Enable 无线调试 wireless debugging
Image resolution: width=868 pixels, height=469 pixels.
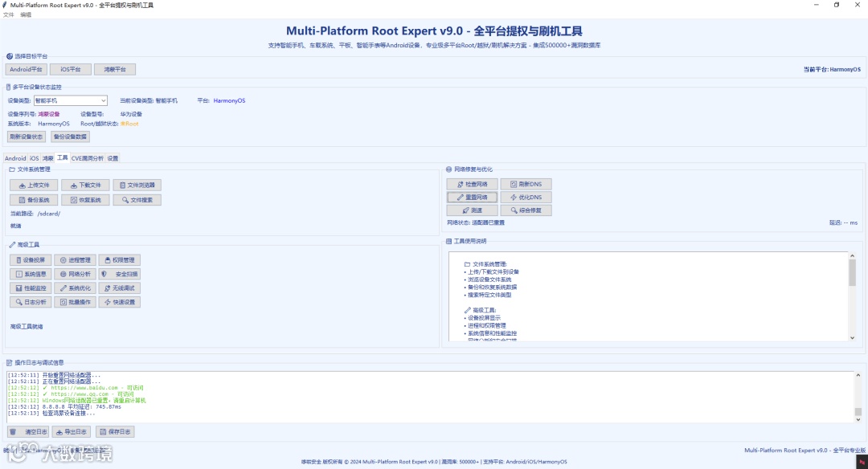(120, 288)
